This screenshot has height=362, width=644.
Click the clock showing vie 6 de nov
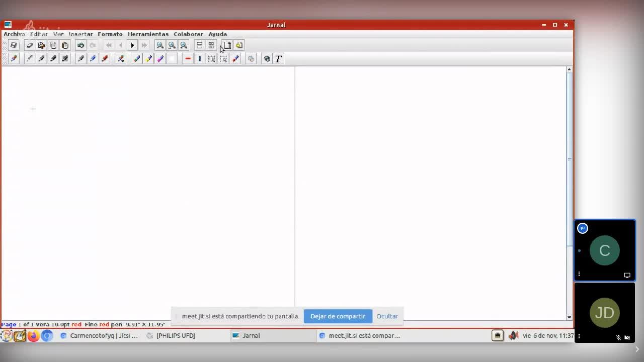(x=548, y=335)
